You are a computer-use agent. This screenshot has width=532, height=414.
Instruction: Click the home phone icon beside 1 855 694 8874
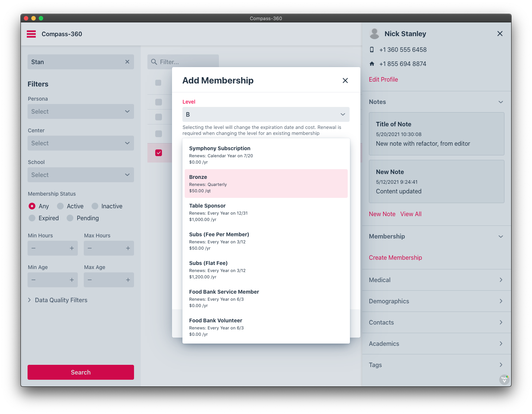pos(372,64)
